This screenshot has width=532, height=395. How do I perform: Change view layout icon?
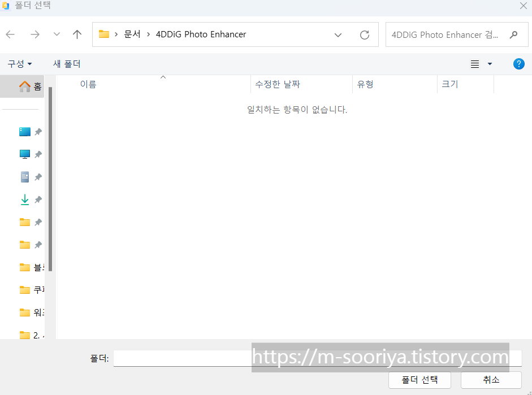click(x=475, y=64)
